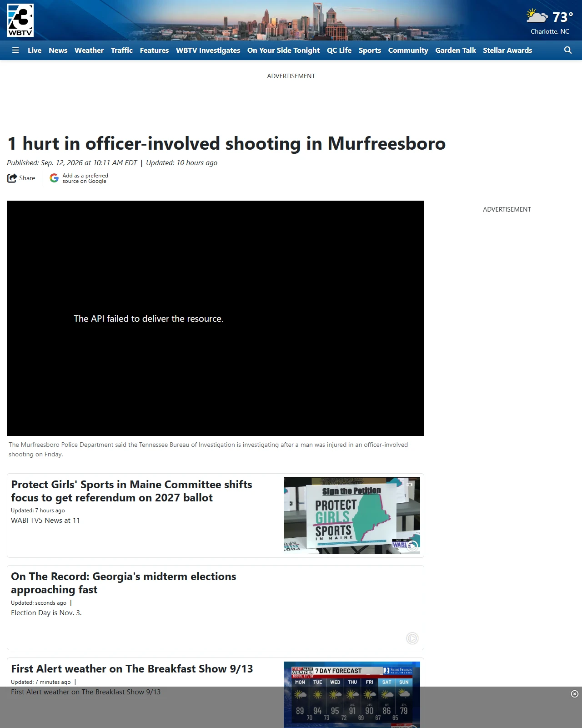Open the Weather section
The height and width of the screenshot is (728, 582).
click(89, 50)
